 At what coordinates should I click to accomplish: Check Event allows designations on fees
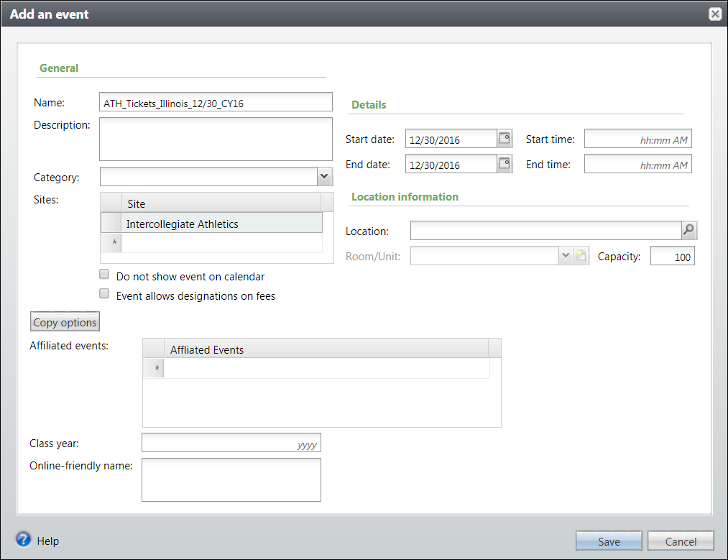[x=104, y=294]
